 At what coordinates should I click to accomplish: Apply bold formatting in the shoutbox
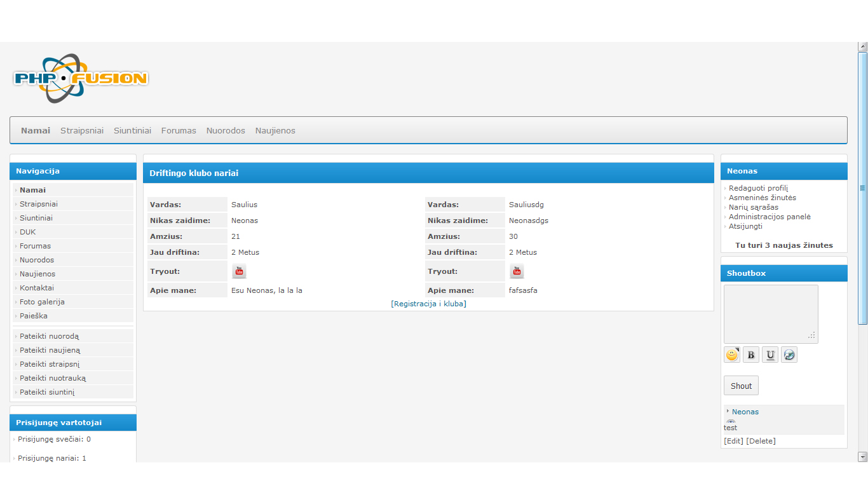coord(751,355)
